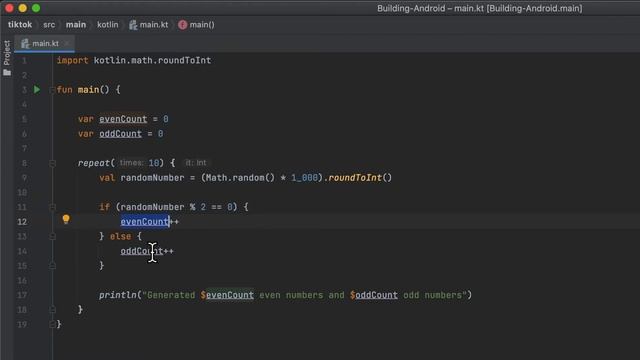Click $oddCount in the string template

[x=373, y=295]
